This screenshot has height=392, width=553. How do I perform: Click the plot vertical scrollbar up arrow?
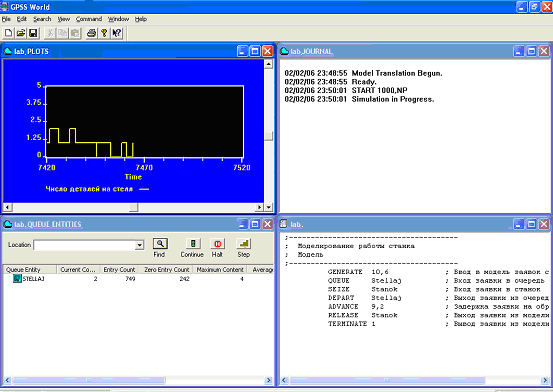point(269,64)
